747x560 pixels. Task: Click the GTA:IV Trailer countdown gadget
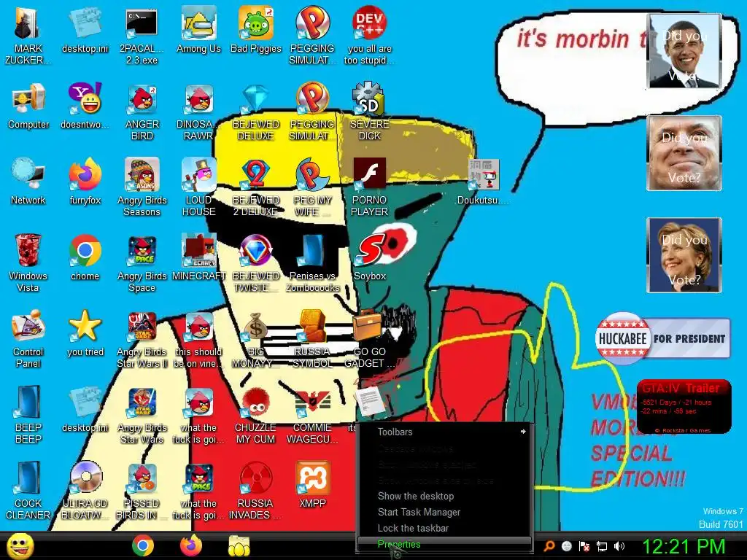[684, 407]
